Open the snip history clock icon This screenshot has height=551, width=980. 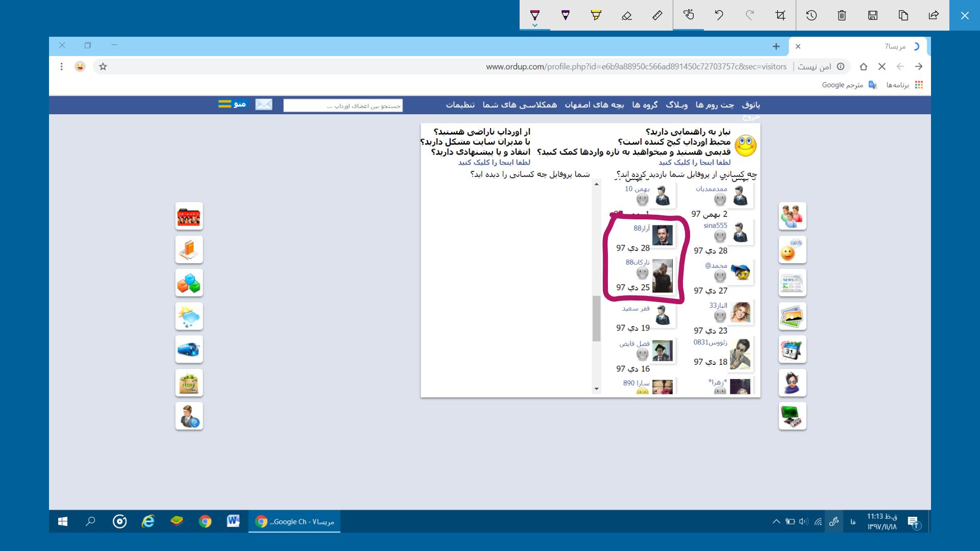(x=812, y=15)
